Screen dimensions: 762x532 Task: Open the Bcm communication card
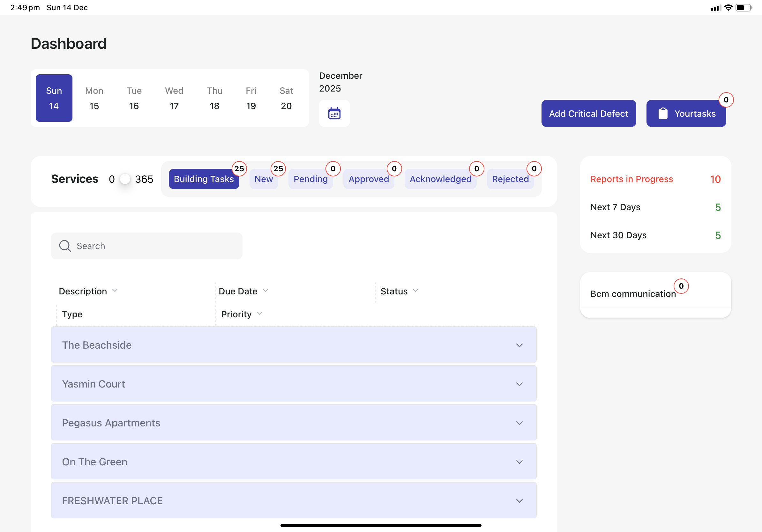point(632,294)
